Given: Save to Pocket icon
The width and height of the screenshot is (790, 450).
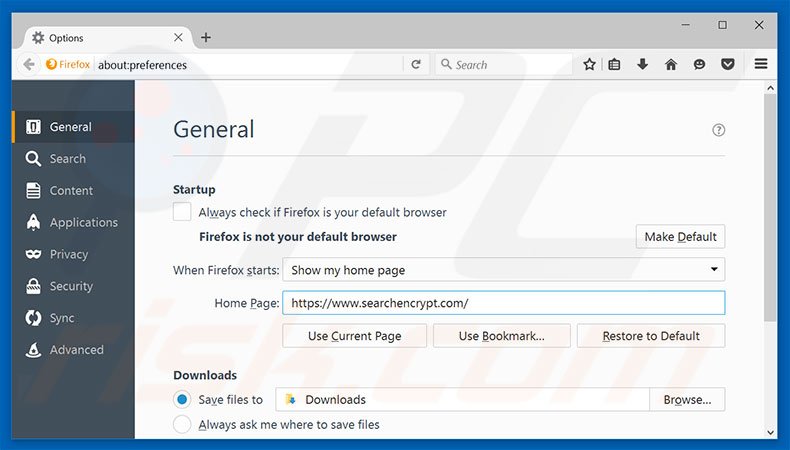Looking at the screenshot, I should coord(728,65).
